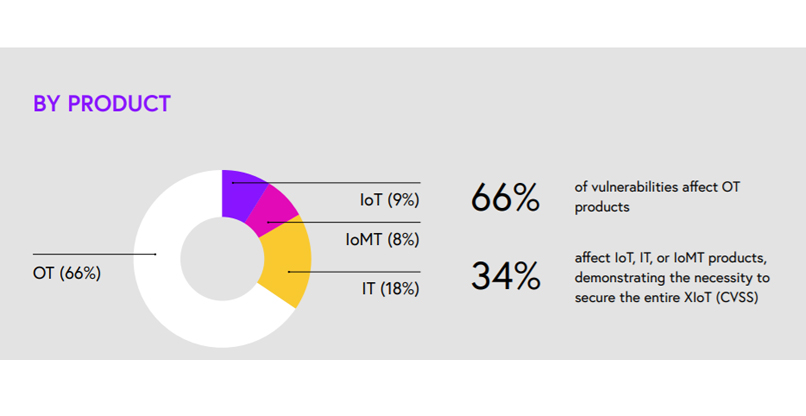Select the word 'demonstrating' in the description
This screenshot has width=806, height=416.
[620, 277]
